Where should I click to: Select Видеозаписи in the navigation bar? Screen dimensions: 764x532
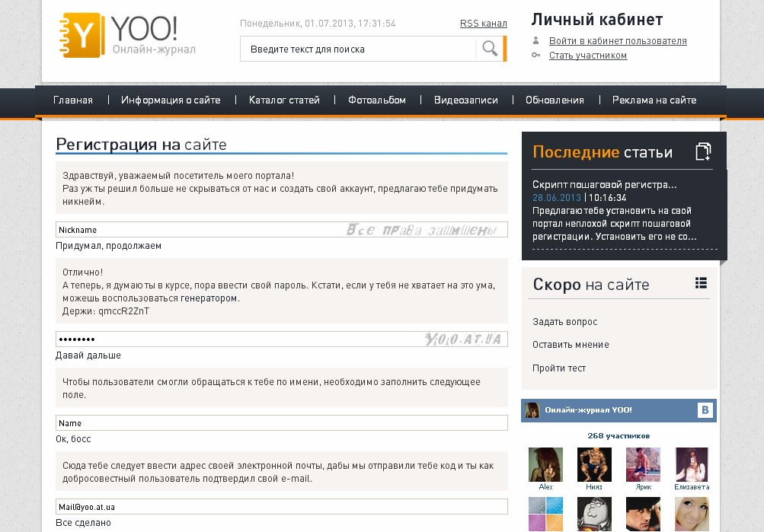tap(465, 100)
